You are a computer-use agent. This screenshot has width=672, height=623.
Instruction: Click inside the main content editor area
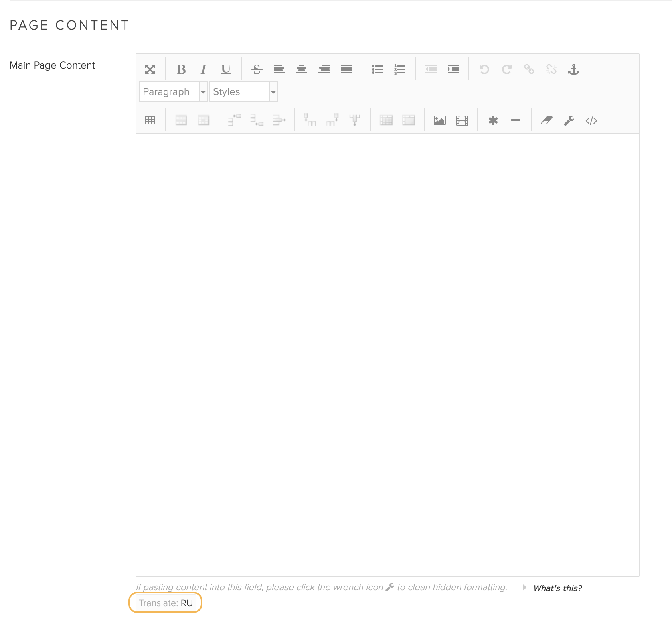(388, 355)
